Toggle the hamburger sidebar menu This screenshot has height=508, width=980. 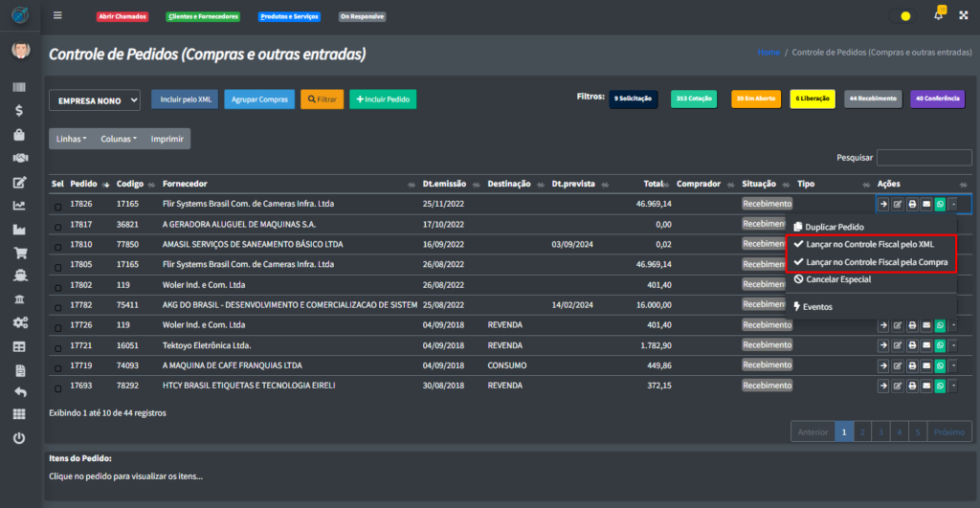pos(57,15)
